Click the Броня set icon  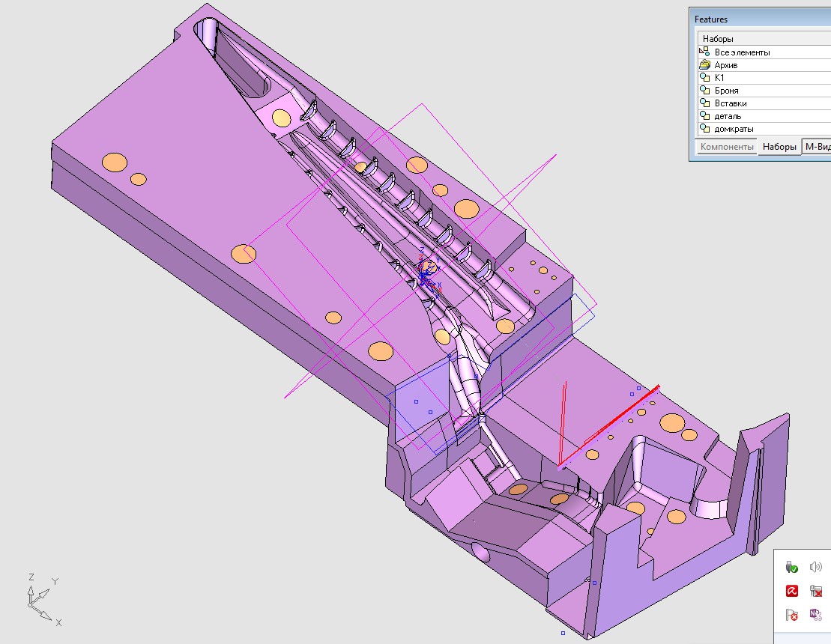pos(704,90)
